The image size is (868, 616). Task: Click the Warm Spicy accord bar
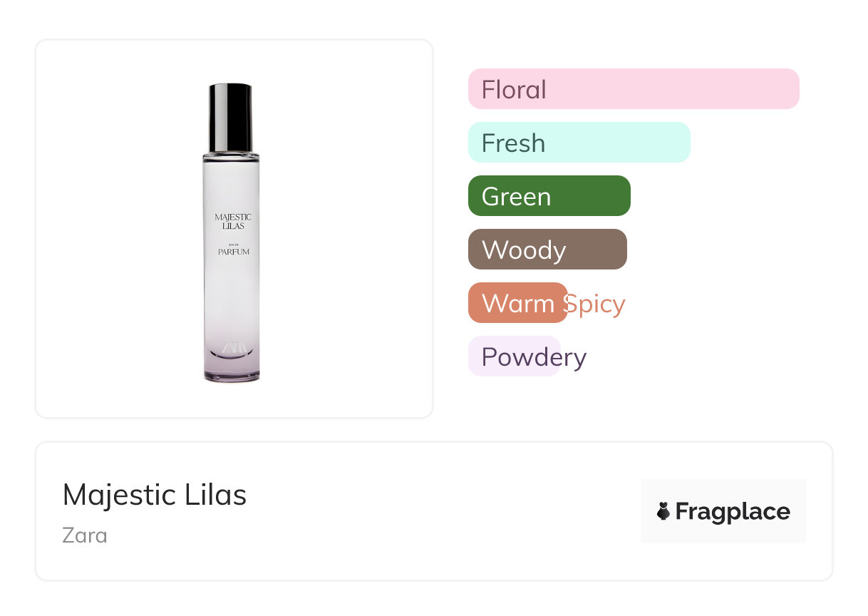(x=517, y=303)
